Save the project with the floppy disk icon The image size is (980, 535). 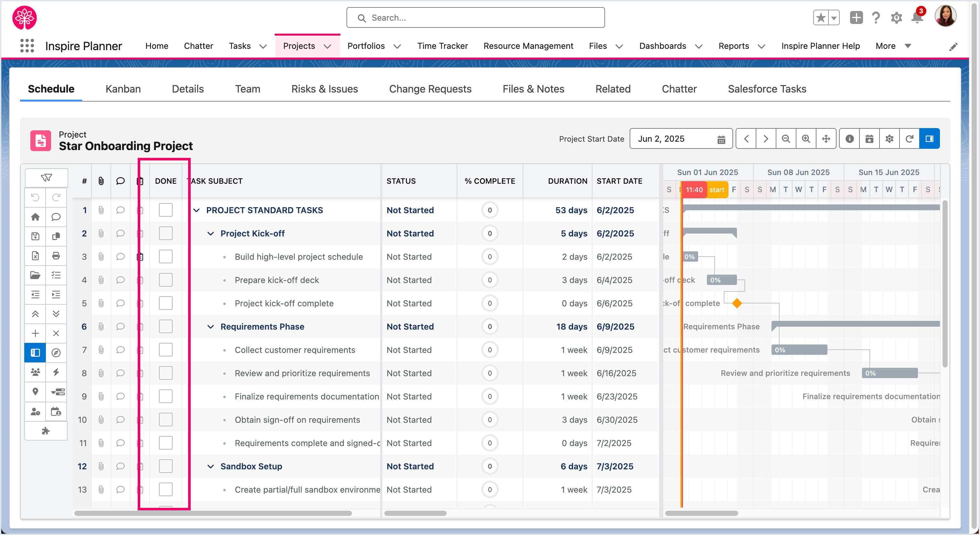[x=35, y=236]
